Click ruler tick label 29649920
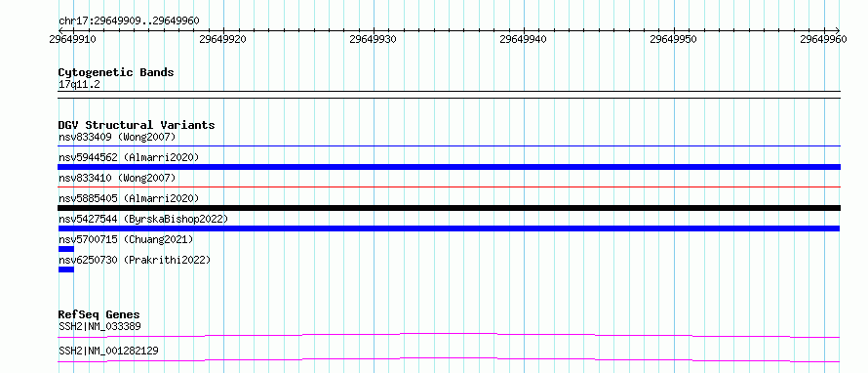Viewport: 868px width, 373px height. (223, 39)
